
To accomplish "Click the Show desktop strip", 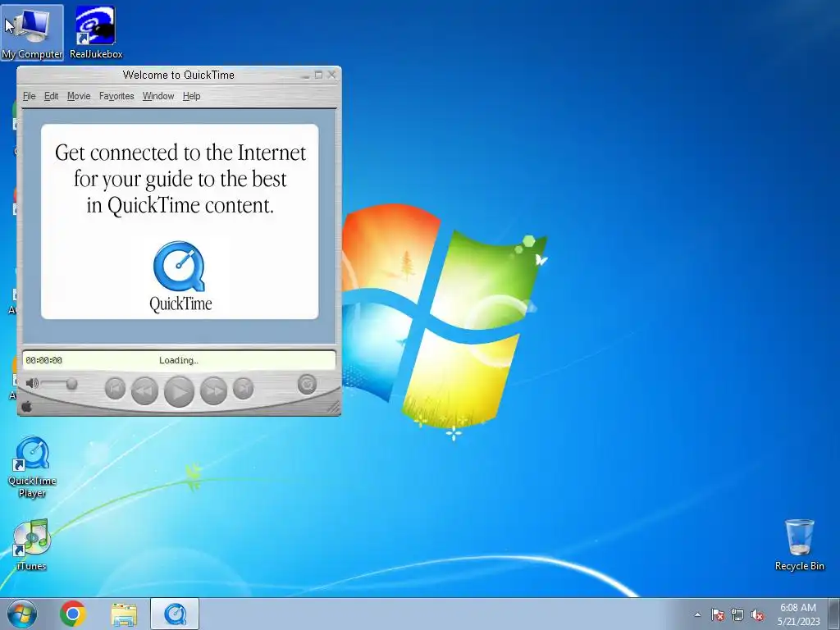I will click(x=834, y=614).
